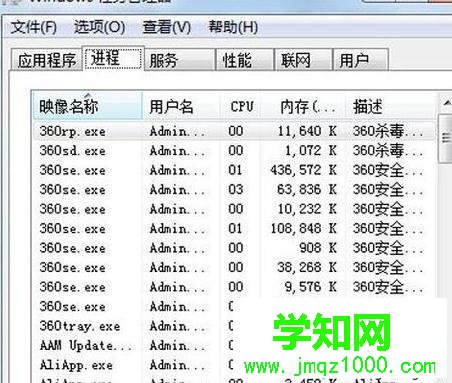
Task: Select the 进程 tab
Action: click(113, 58)
